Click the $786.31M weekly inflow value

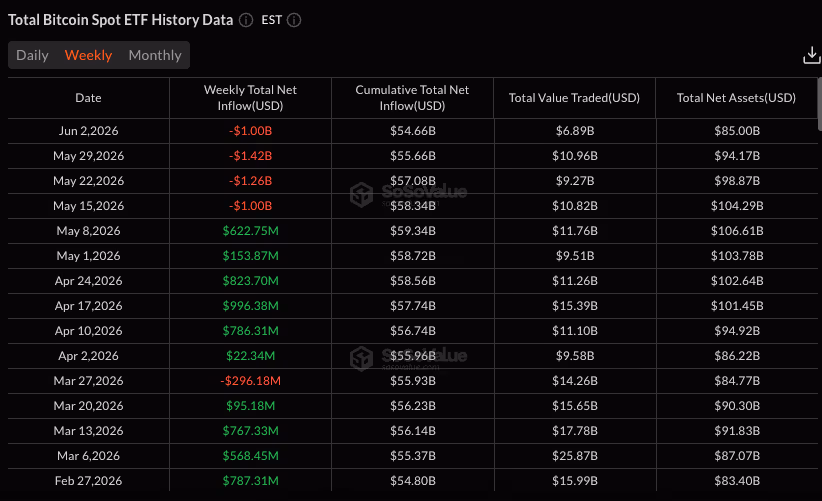click(x=251, y=331)
